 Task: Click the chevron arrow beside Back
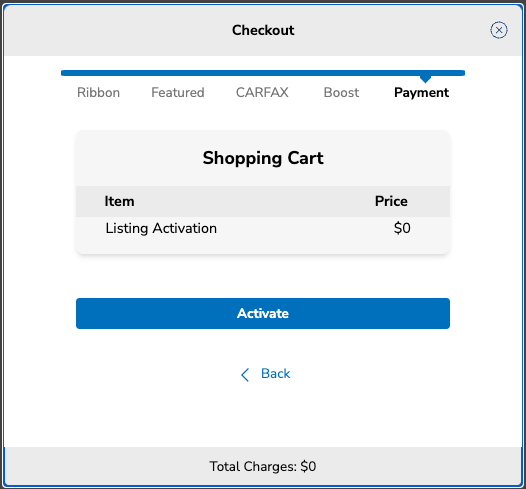click(x=245, y=375)
